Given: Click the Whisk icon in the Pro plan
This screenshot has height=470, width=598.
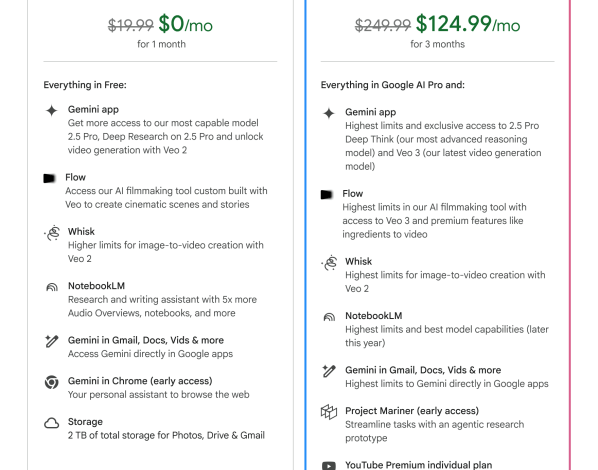Looking at the screenshot, I should coord(52,233).
